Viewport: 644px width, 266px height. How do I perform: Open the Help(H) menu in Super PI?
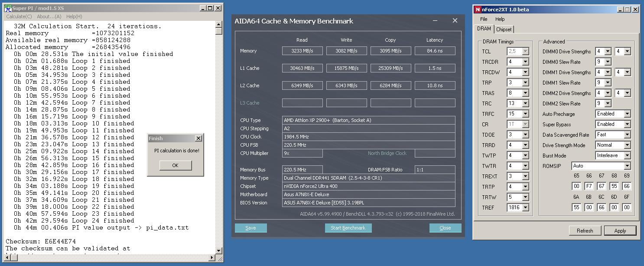point(74,16)
